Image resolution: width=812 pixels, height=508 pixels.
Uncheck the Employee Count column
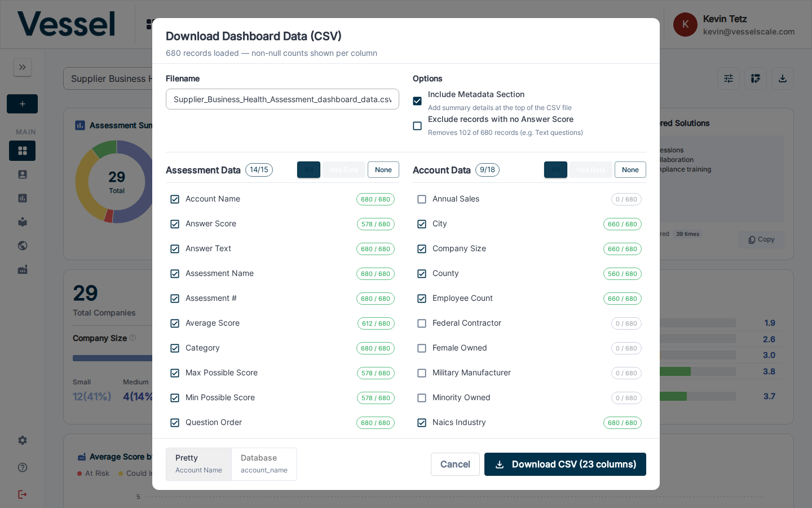coord(422,299)
